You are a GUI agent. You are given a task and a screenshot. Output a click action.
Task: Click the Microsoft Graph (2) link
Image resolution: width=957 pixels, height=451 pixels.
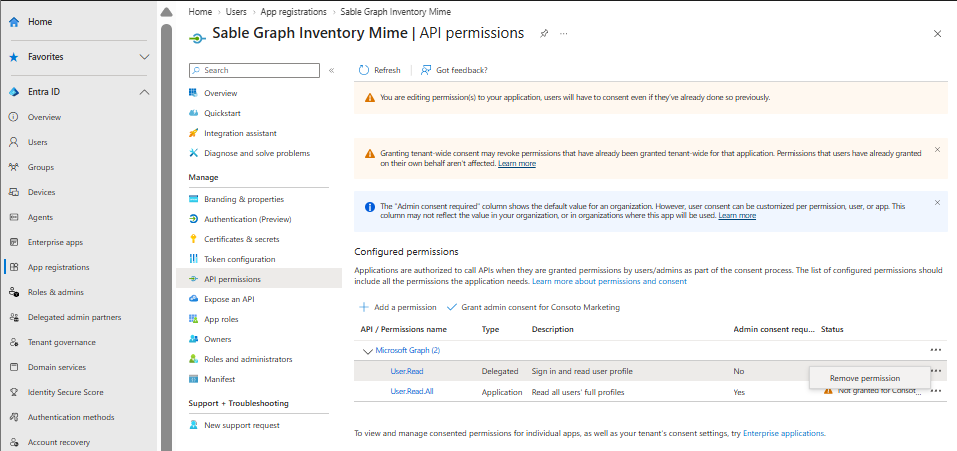pyautogui.click(x=408, y=351)
